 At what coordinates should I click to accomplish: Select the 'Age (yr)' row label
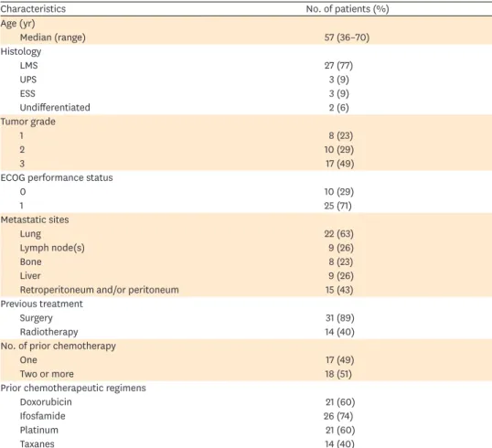pos(17,24)
